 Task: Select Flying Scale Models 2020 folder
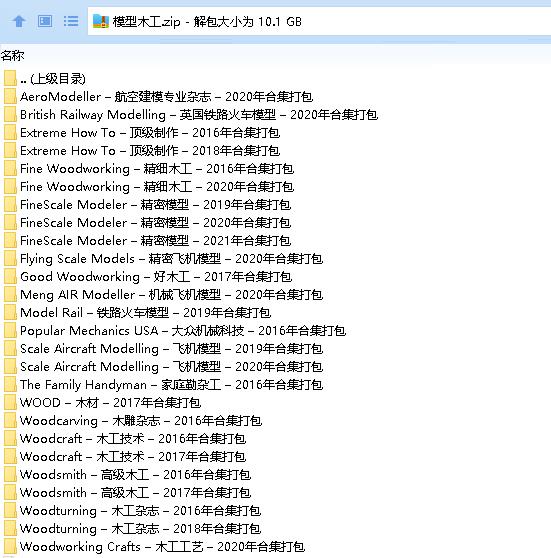pos(171,259)
